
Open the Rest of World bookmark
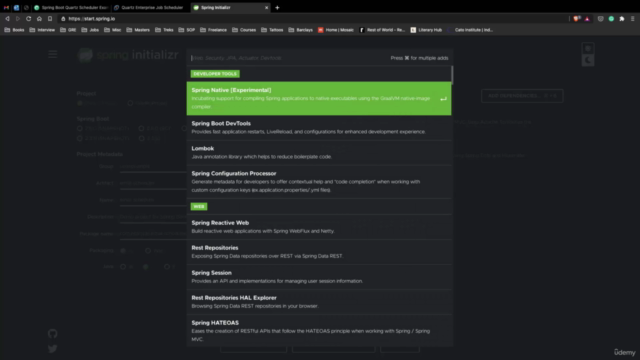point(382,30)
